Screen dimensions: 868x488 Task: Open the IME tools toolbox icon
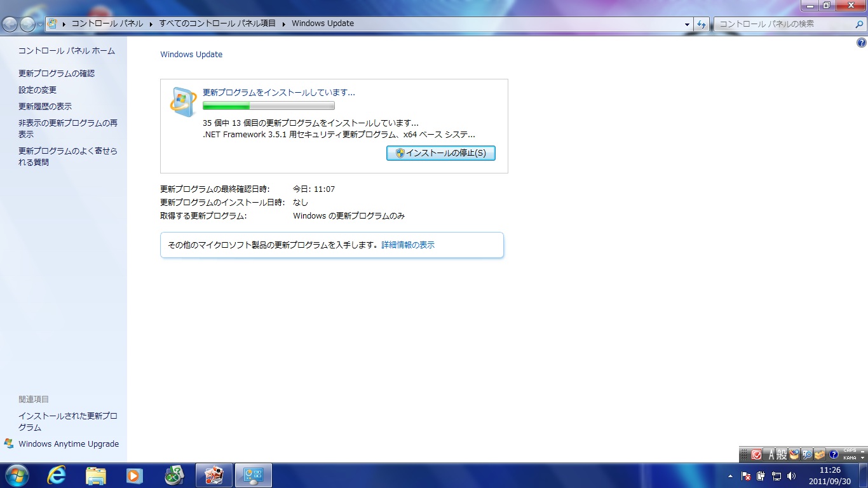point(820,454)
